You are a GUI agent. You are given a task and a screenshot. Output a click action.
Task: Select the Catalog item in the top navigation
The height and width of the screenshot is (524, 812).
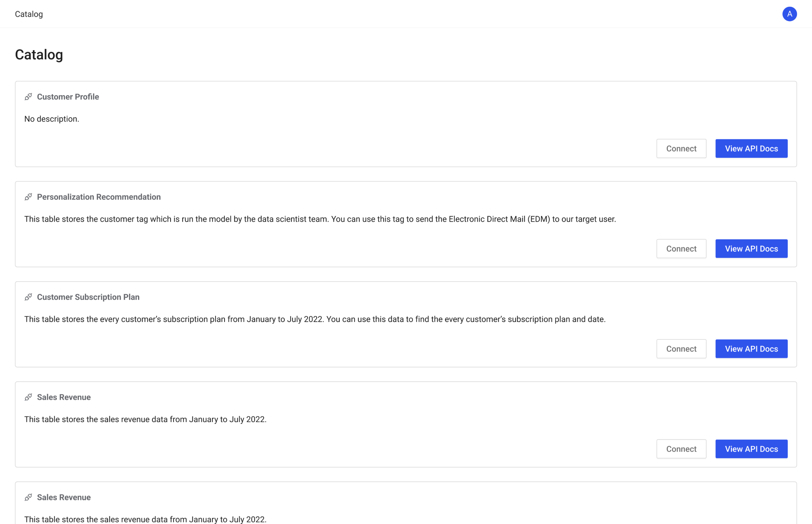[x=29, y=14]
